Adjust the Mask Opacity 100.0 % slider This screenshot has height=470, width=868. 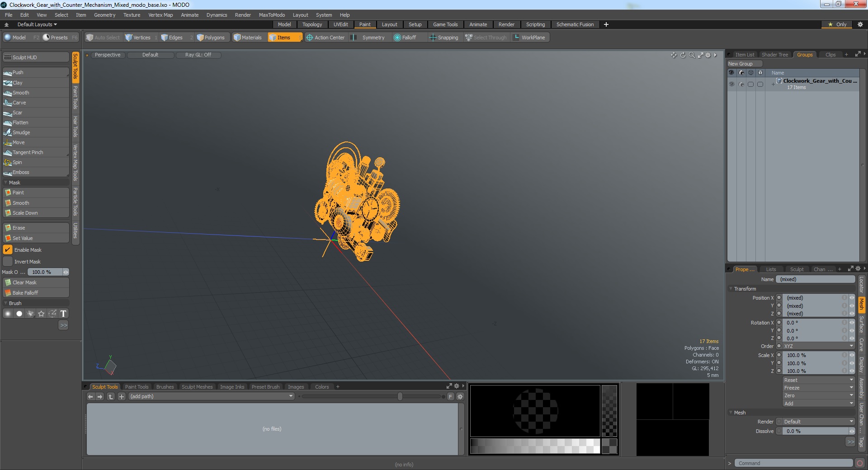(x=47, y=272)
